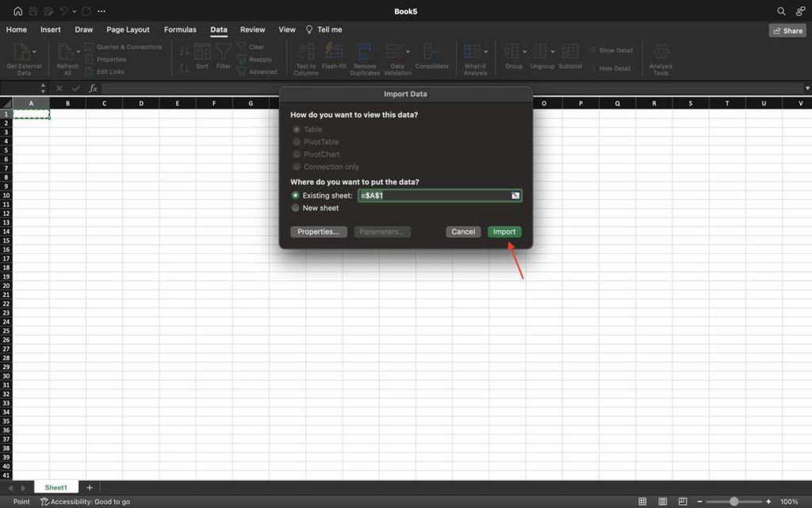Viewport: 812px width, 508px height.
Task: Click the zoom slider handle
Action: click(x=733, y=502)
